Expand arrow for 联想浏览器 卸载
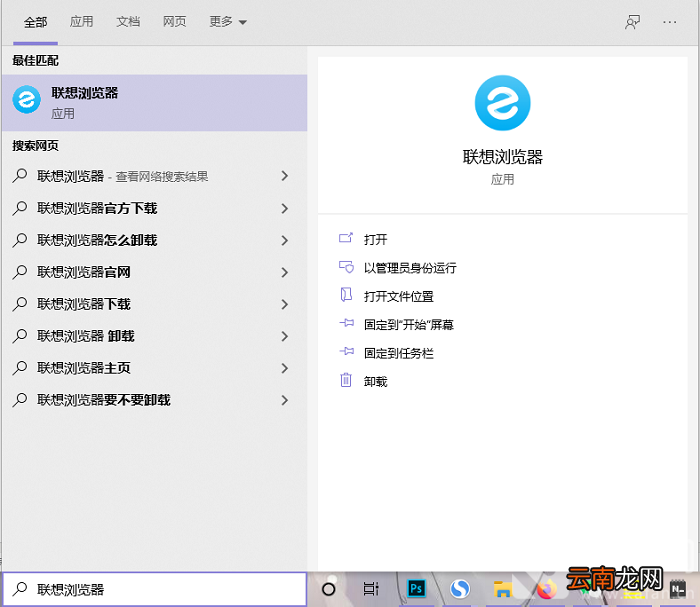Screen dimensions: 700x607 [285, 336]
